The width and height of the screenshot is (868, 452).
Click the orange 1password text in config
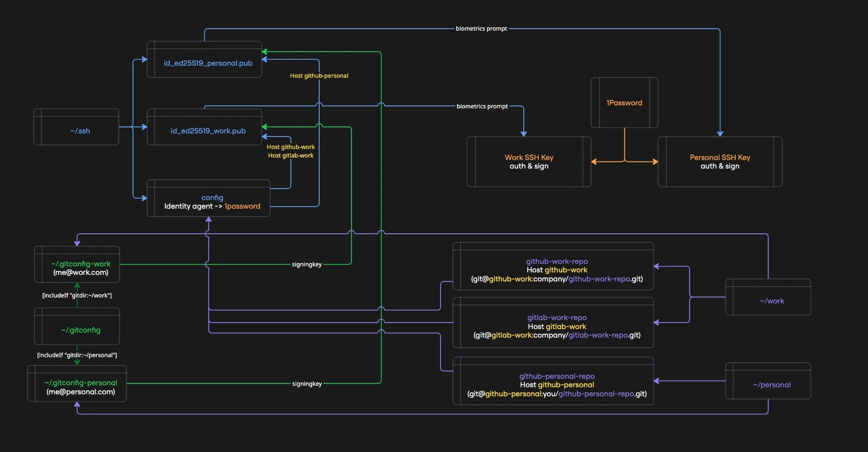pos(242,206)
